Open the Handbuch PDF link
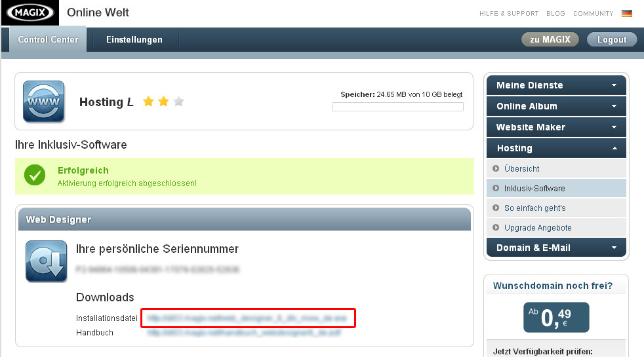The width and height of the screenshot is (644, 357). (x=244, y=332)
